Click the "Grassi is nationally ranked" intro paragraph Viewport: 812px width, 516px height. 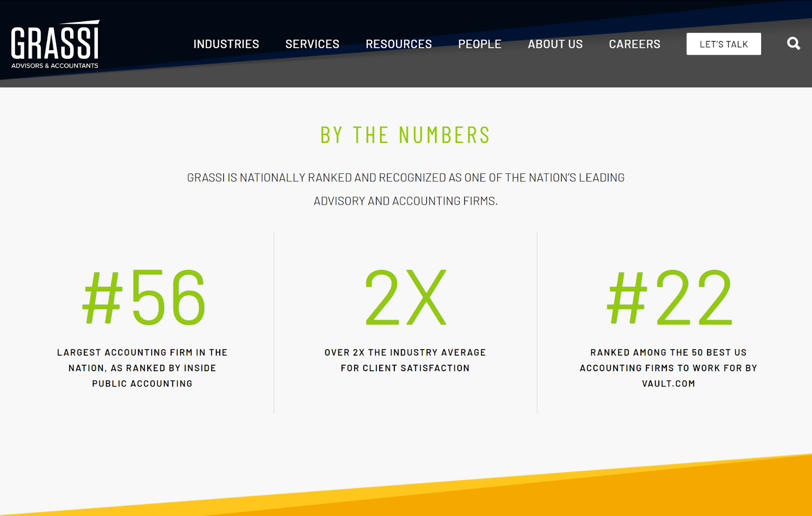405,189
